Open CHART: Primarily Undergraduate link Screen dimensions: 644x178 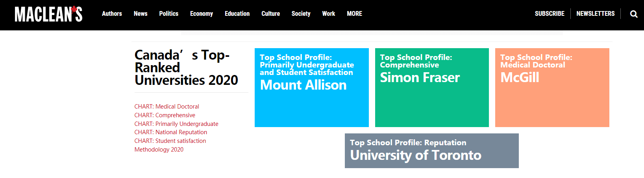click(x=176, y=124)
